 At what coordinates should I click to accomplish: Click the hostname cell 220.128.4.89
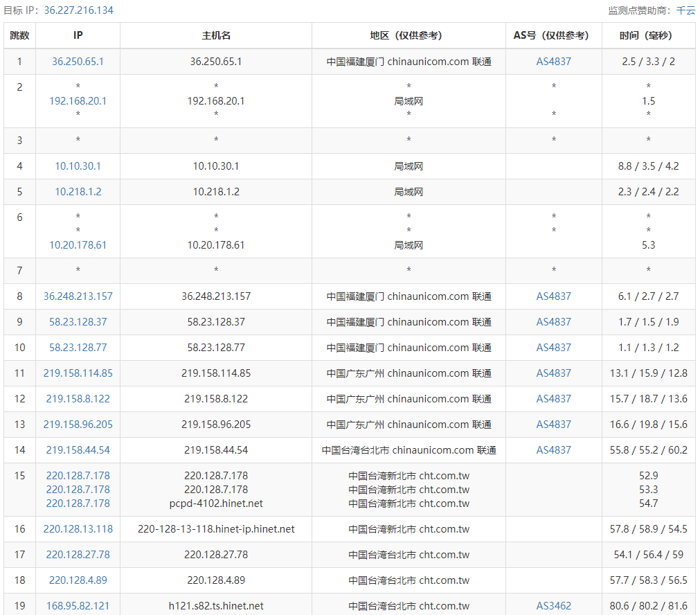click(216, 580)
